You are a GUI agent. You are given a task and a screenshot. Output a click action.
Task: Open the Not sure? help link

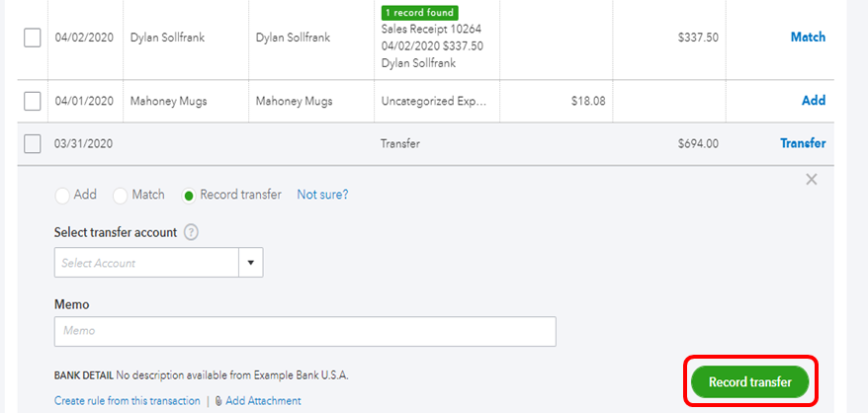[x=322, y=195]
